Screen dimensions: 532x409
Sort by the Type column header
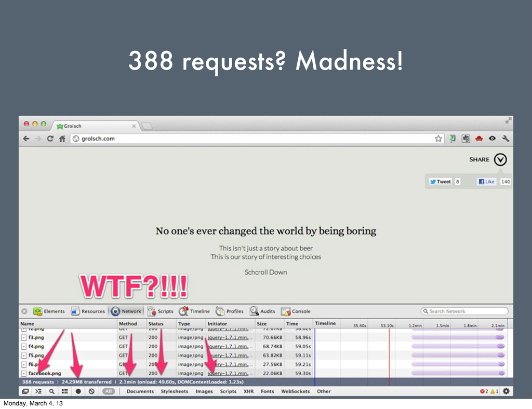pyautogui.click(x=191, y=323)
